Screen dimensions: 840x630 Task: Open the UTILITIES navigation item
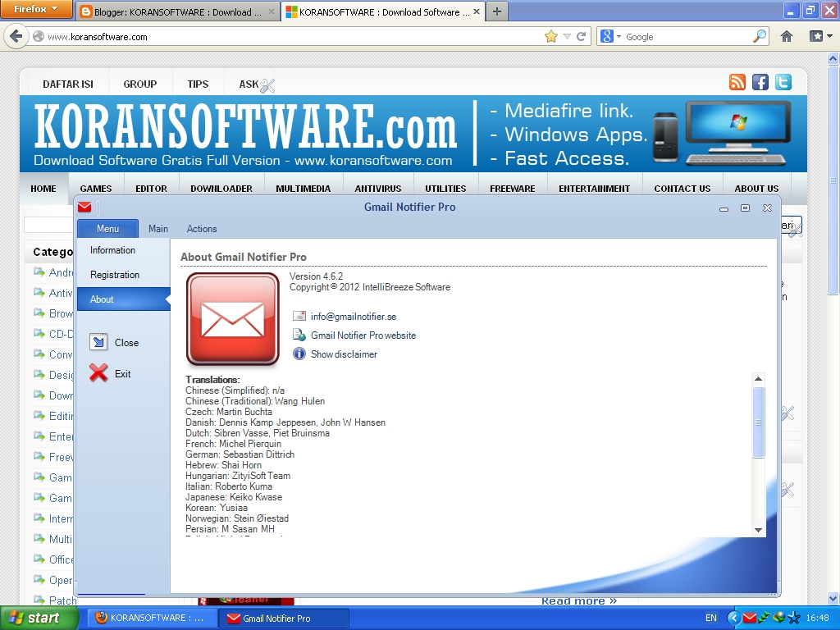pyautogui.click(x=445, y=189)
